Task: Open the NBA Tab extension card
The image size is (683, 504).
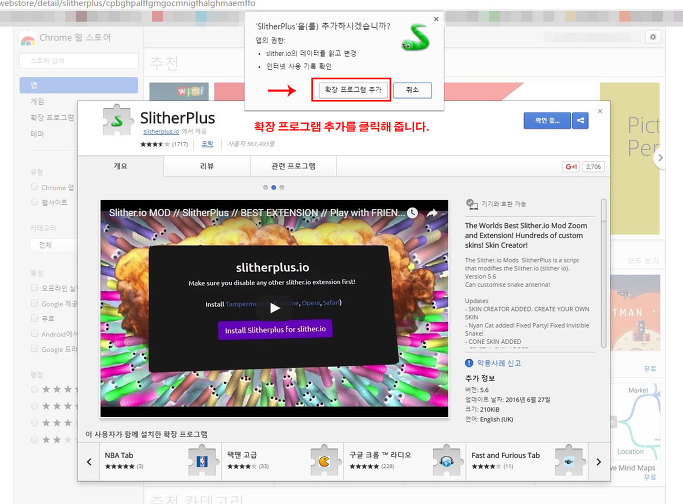Action: click(160, 461)
